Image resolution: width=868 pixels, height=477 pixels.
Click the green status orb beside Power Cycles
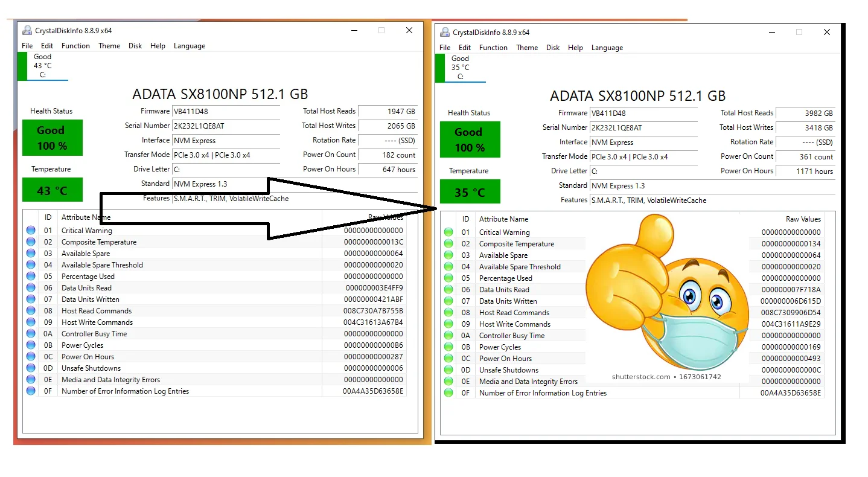pyautogui.click(x=448, y=347)
